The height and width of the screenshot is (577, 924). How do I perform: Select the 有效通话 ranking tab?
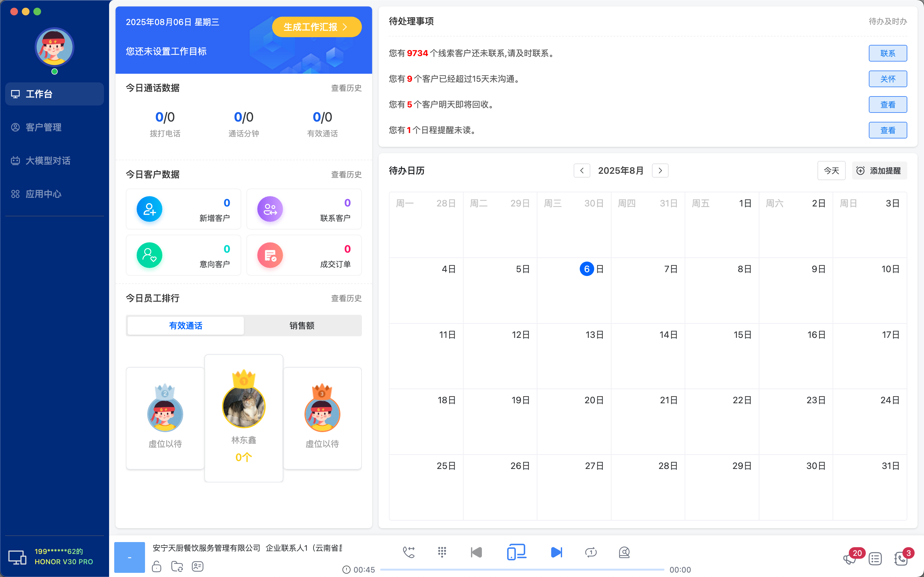coord(185,325)
